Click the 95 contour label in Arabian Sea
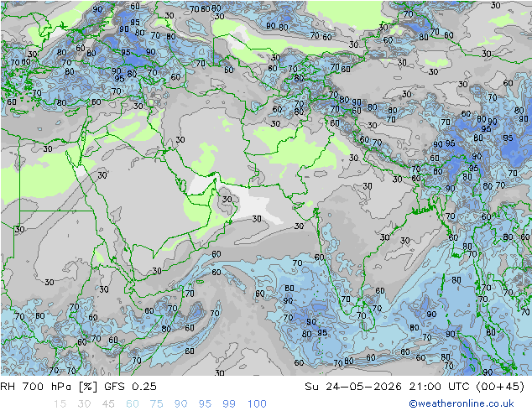Screen dimensions: 532x411 pos(322,333)
